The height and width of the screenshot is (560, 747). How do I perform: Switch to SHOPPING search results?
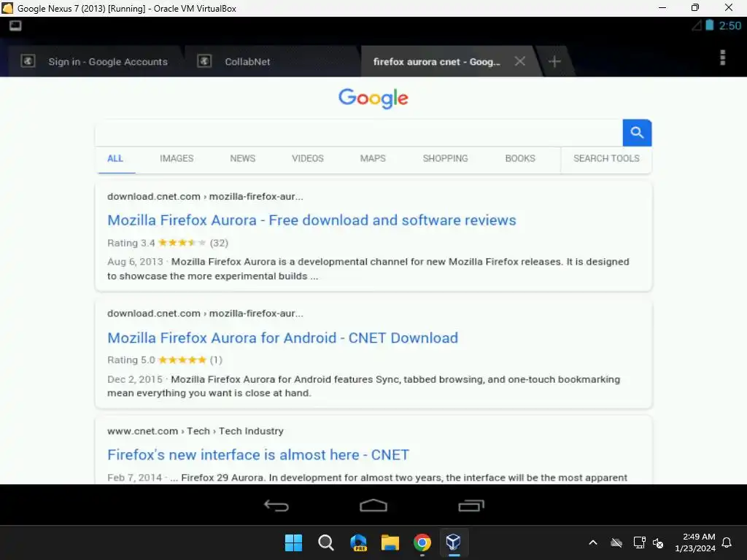pos(446,158)
